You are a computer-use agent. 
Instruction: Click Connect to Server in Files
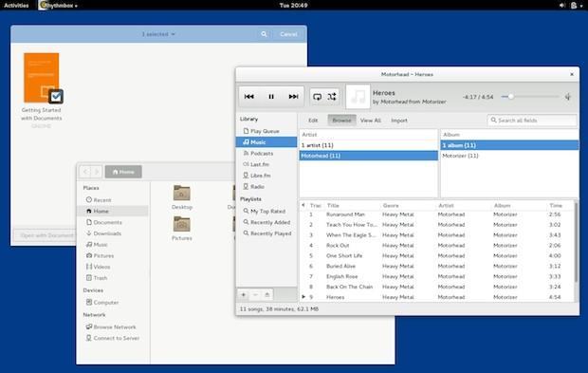pos(113,338)
